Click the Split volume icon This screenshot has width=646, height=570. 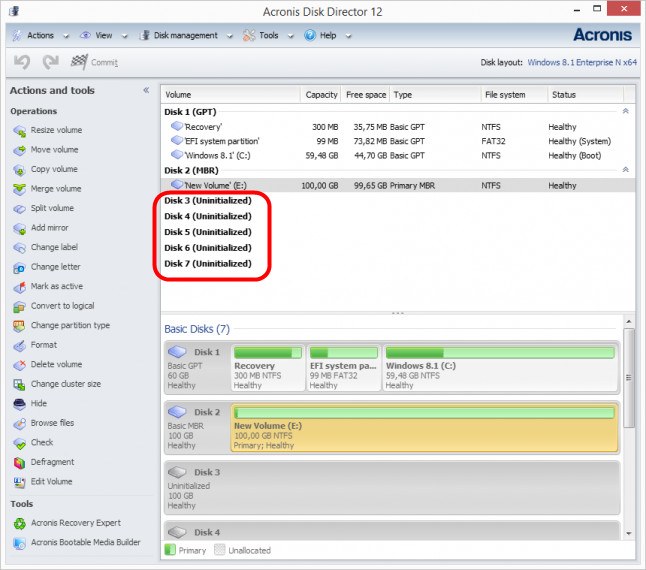coord(19,209)
